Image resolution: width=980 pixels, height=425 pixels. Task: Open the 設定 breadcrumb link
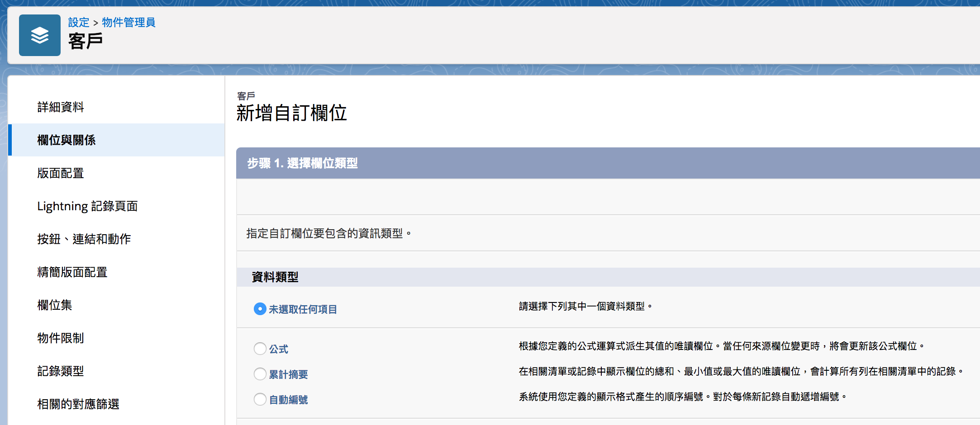coord(78,23)
